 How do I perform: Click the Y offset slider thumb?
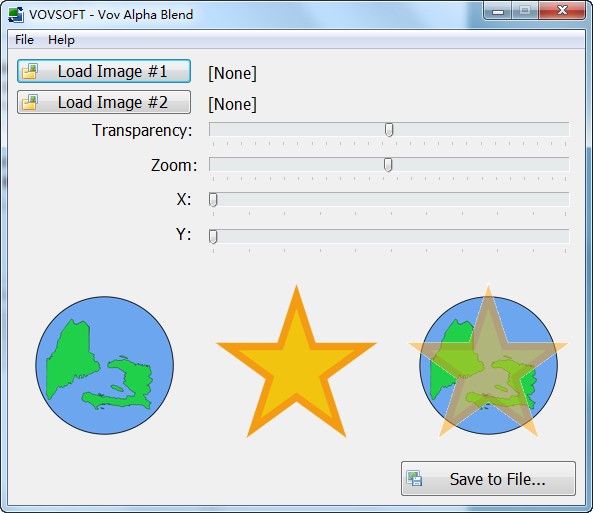pos(213,236)
